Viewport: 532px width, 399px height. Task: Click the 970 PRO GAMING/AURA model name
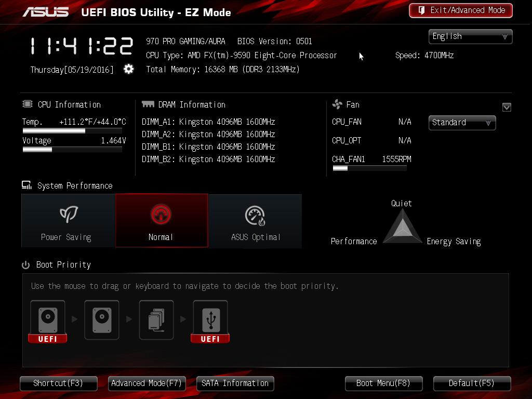185,42
